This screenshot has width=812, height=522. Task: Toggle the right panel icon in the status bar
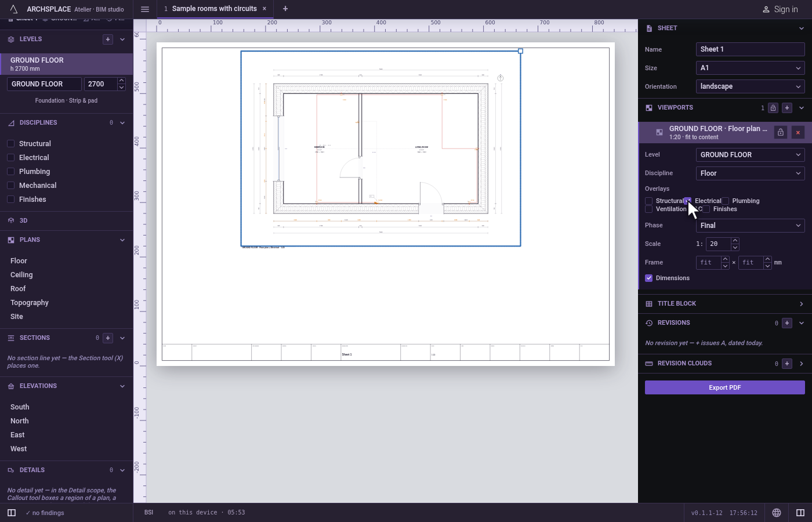[x=800, y=513]
